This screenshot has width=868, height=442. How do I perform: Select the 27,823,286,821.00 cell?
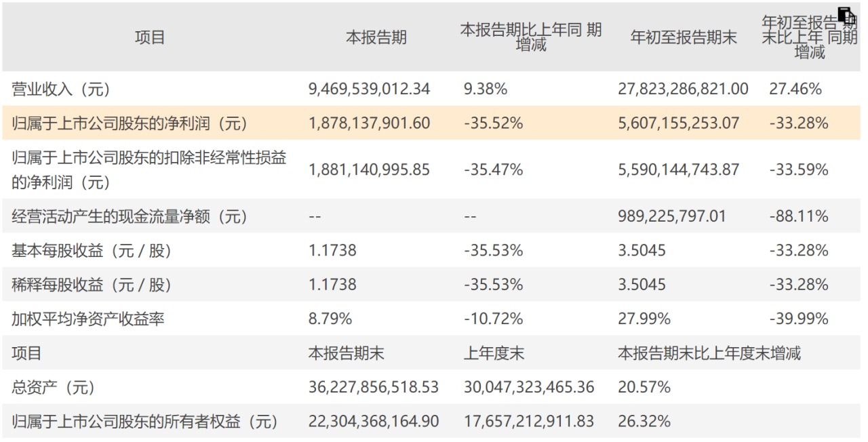coord(683,89)
